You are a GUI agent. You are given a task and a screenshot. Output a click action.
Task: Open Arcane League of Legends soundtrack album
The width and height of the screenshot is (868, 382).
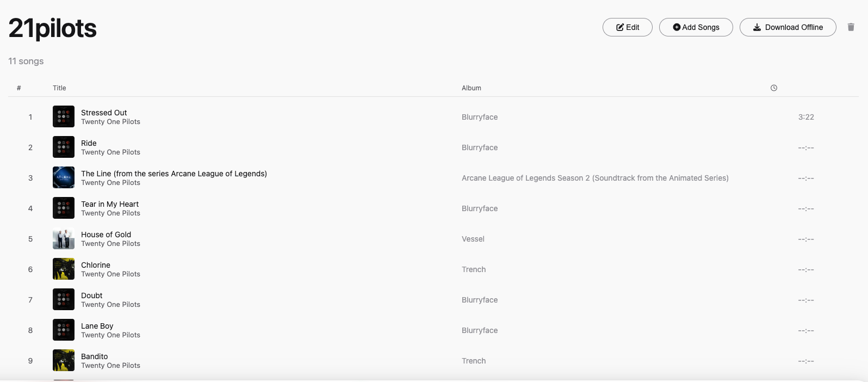point(594,178)
